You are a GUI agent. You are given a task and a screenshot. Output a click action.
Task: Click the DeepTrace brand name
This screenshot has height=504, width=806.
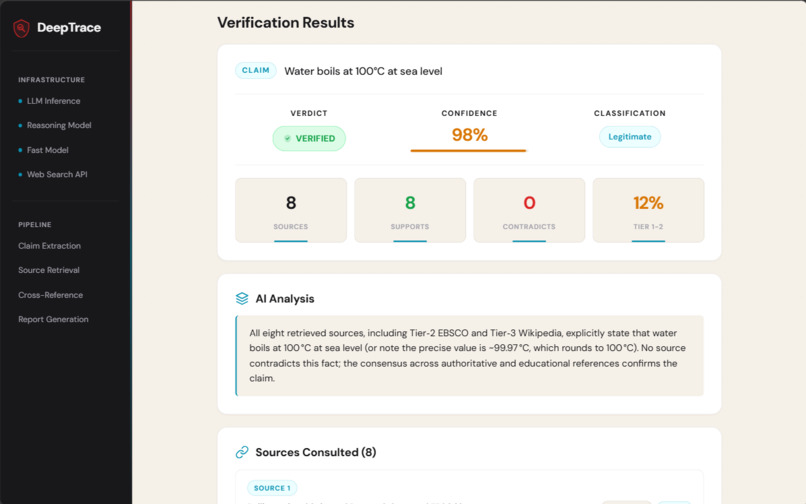pyautogui.click(x=69, y=28)
